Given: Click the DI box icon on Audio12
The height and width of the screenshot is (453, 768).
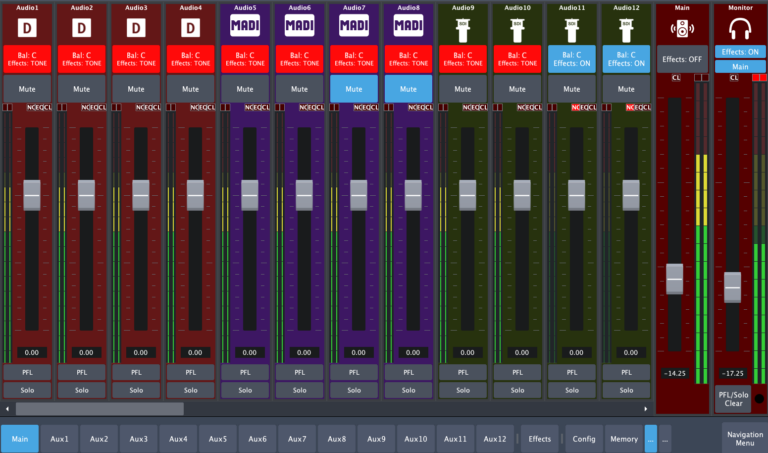Looking at the screenshot, I should (626, 30).
